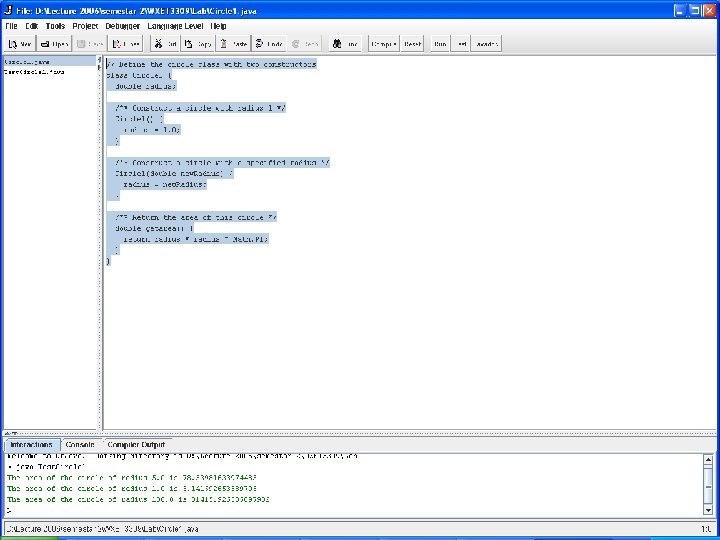The width and height of the screenshot is (720, 540).
Task: Maximize the DrJava window
Action: (x=695, y=10)
